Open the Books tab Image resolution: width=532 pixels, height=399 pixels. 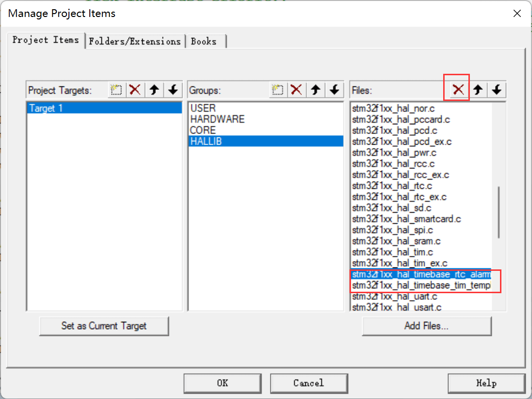pos(204,41)
